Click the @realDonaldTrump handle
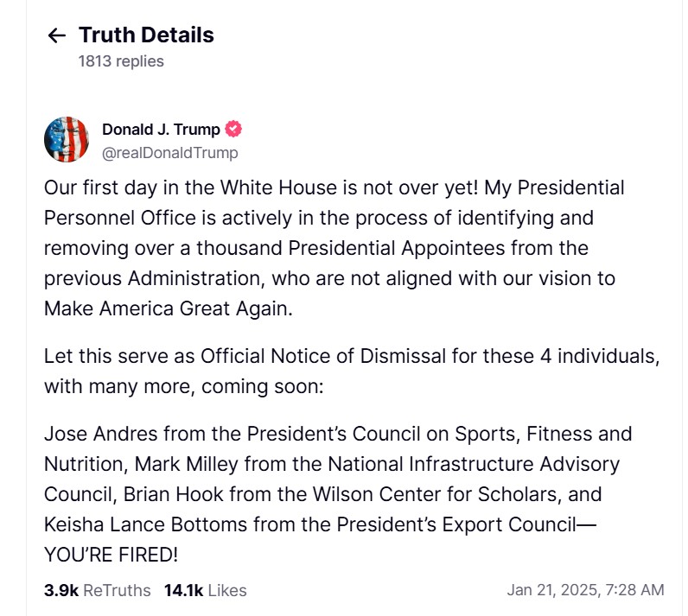Screen dimensions: 688x616 coord(169,153)
